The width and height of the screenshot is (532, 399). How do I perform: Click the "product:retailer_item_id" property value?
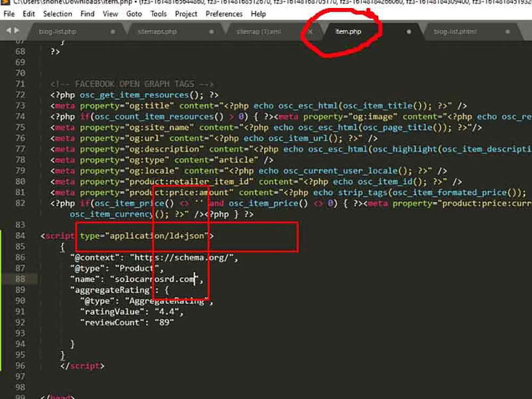pos(189,182)
